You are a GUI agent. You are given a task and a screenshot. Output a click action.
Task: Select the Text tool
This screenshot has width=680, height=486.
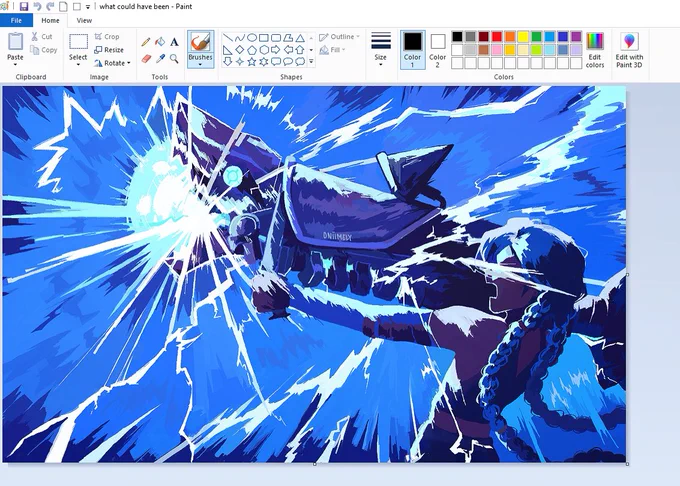tap(174, 42)
